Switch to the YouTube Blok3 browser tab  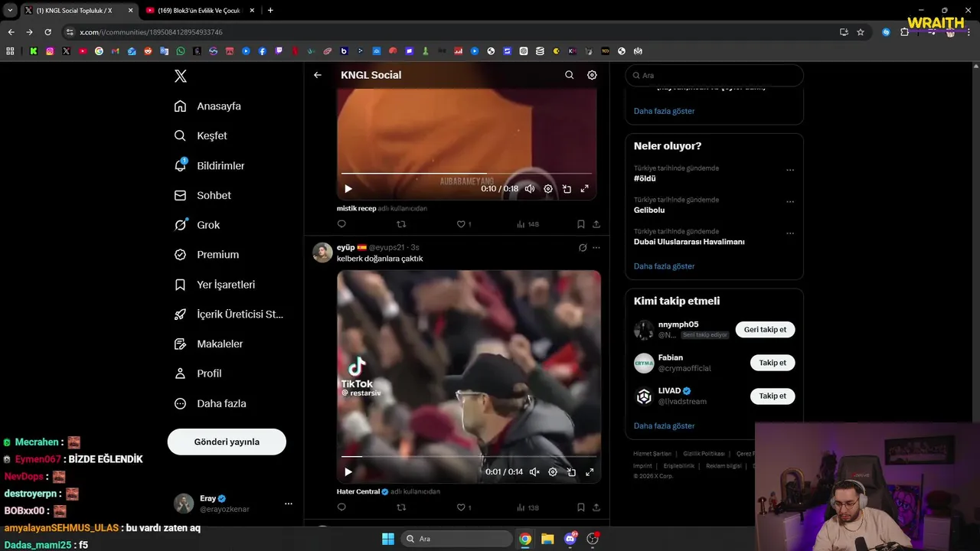199,11
